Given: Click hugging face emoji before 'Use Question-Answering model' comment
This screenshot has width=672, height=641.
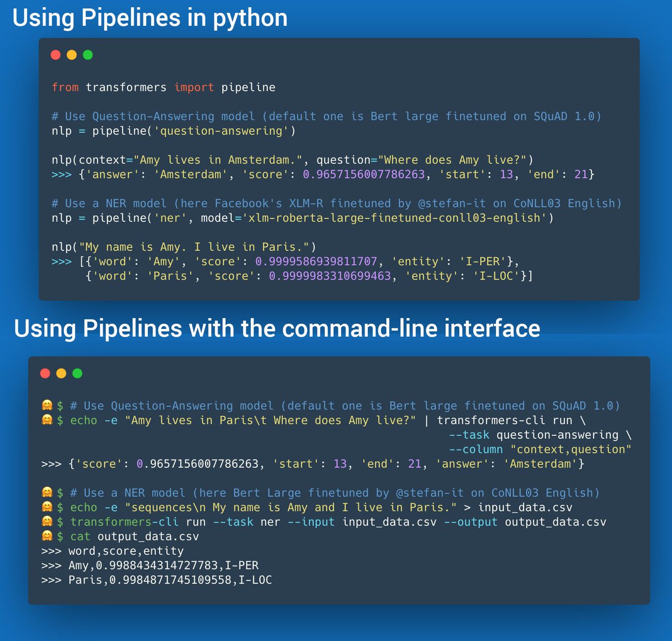Looking at the screenshot, I should [46, 405].
